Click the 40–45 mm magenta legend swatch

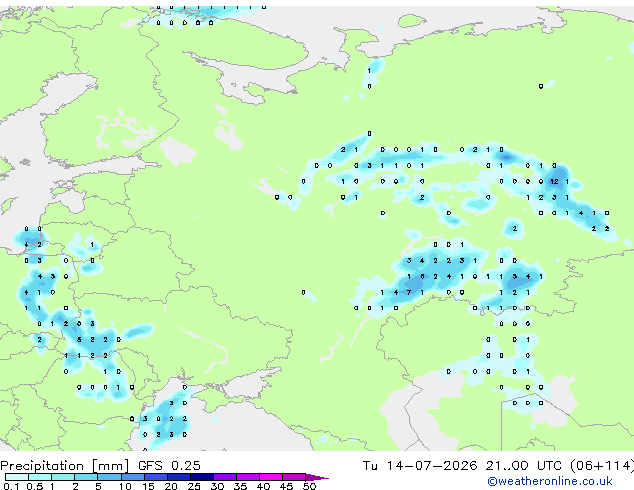coord(271,477)
